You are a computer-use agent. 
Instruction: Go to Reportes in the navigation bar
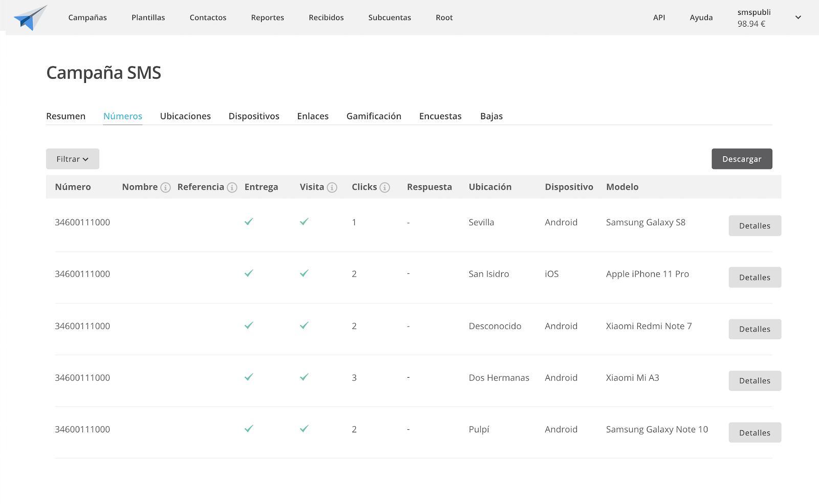pos(267,17)
